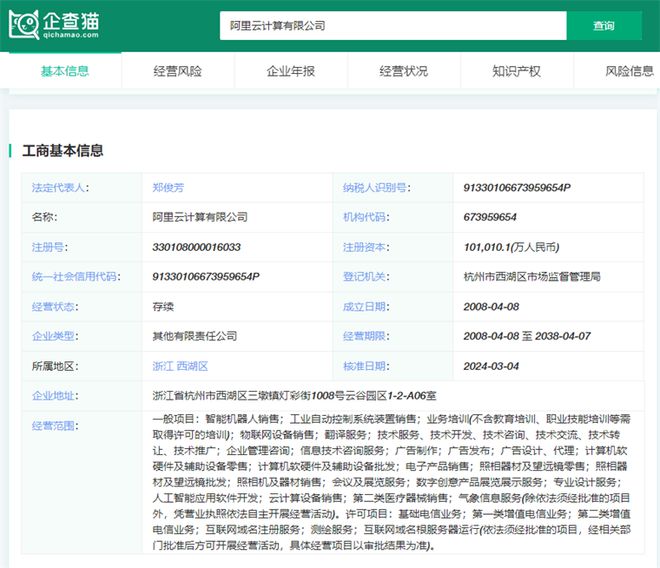Click the 机构代码 label

(366, 217)
